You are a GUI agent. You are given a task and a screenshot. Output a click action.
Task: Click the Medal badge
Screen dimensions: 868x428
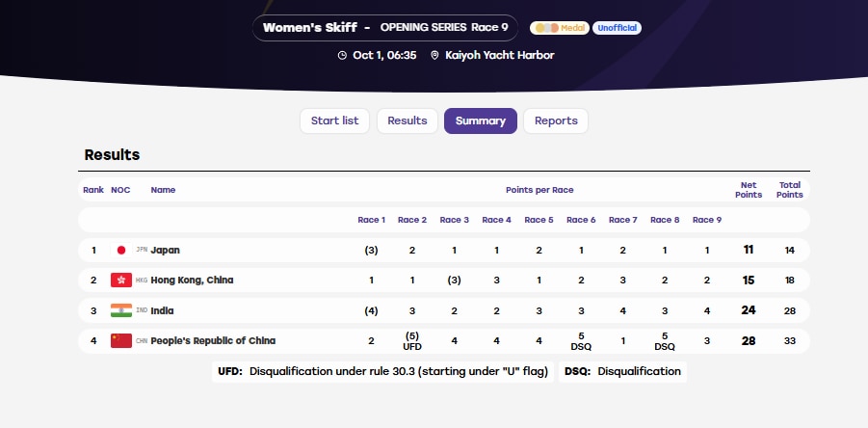click(559, 28)
